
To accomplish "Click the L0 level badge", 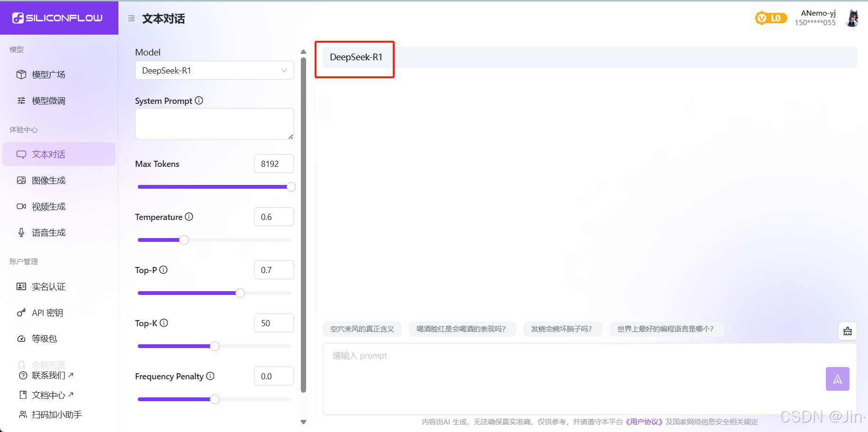I will pos(771,18).
